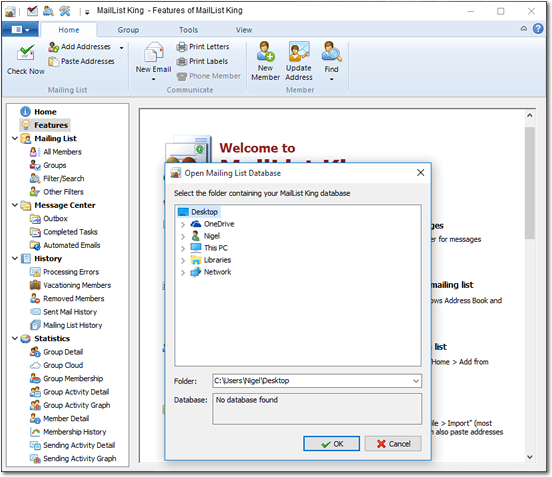
Task: Click OK in Open Mailing List Database
Action: [x=332, y=444]
